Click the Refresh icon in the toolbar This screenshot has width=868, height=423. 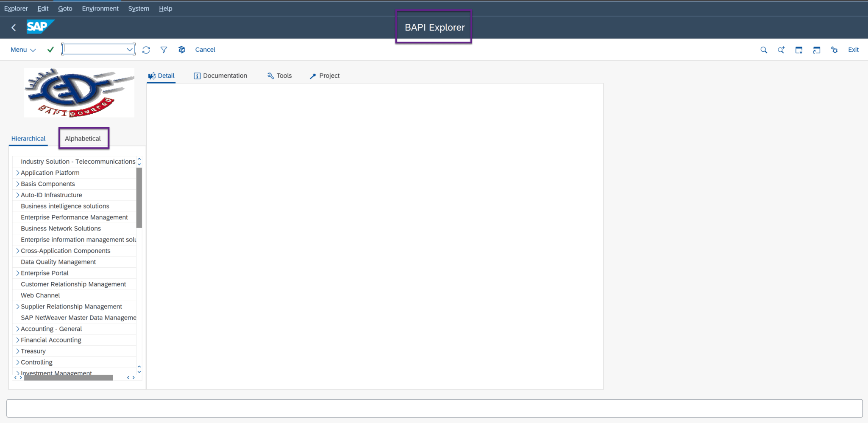[x=146, y=50]
